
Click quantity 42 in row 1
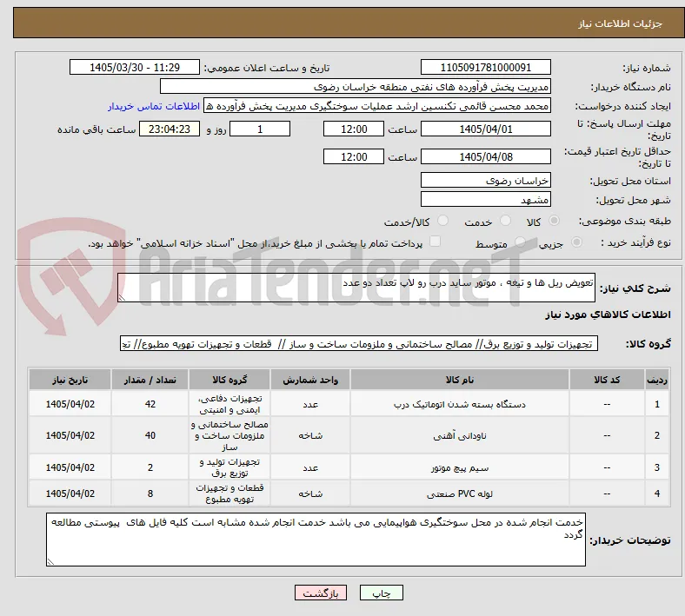pos(150,404)
